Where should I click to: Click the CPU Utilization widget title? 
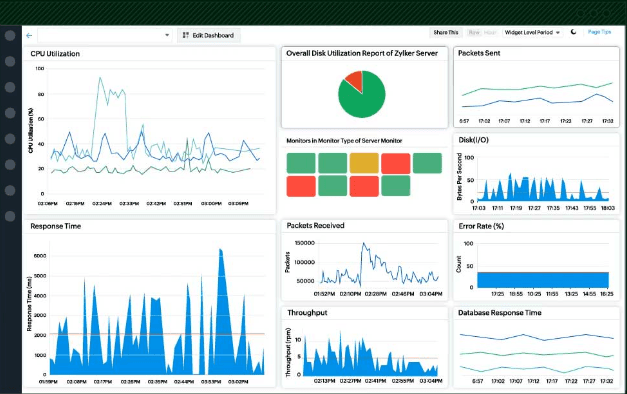click(55, 54)
